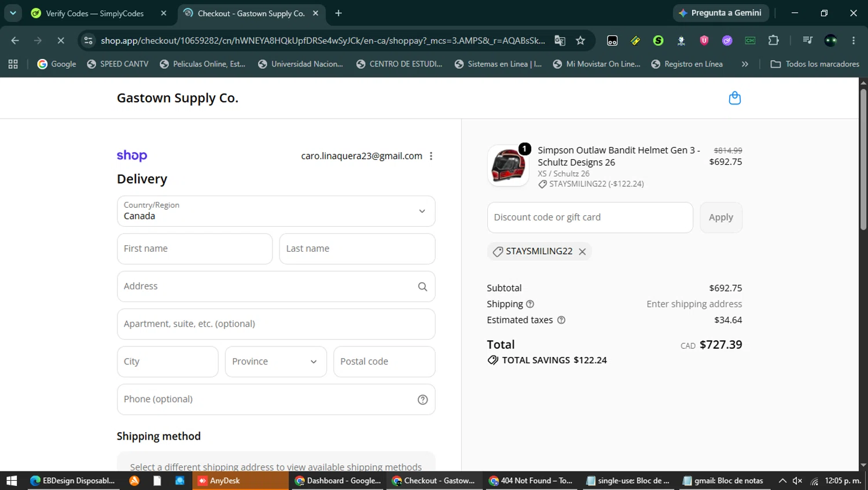Click the taskbar volume icon

tap(797, 481)
